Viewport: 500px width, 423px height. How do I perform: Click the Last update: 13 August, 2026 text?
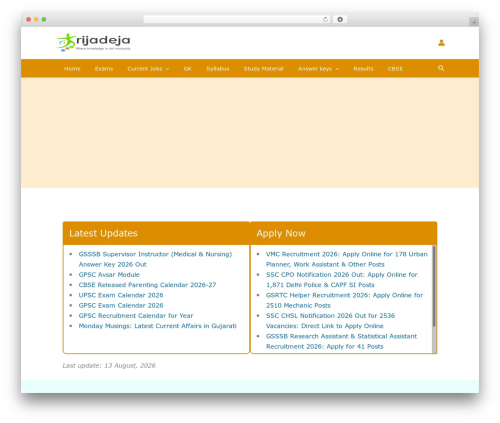coord(109,366)
